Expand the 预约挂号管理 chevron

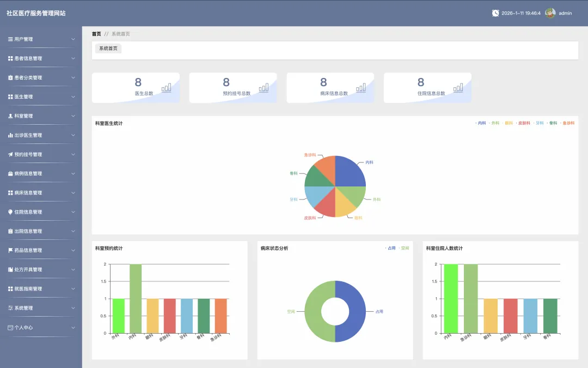point(73,154)
